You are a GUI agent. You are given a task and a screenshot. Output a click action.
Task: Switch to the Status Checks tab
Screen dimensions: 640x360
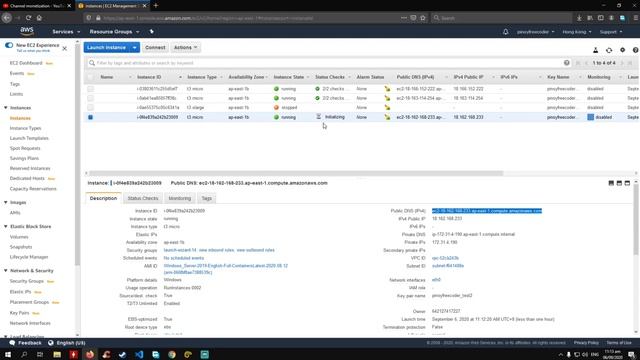click(142, 198)
